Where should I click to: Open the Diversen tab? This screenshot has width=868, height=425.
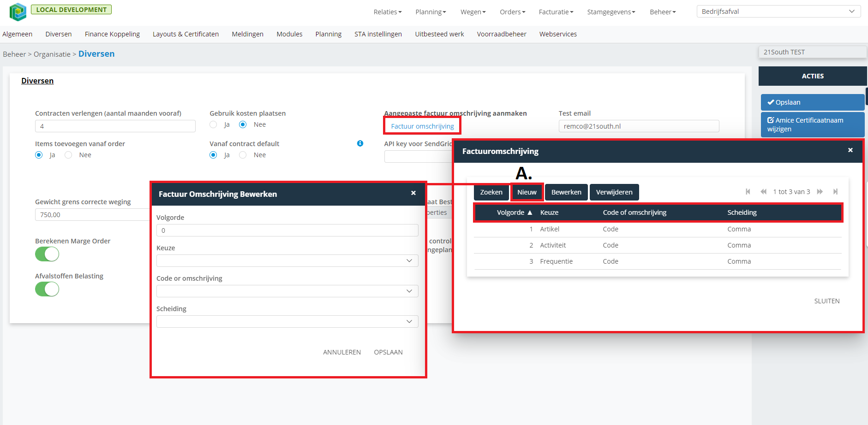59,34
